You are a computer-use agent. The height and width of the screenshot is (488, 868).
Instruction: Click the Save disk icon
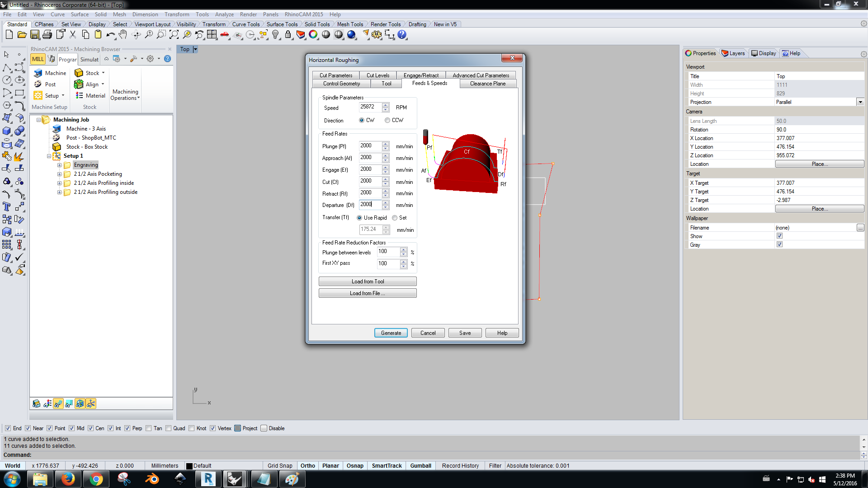pos(35,34)
